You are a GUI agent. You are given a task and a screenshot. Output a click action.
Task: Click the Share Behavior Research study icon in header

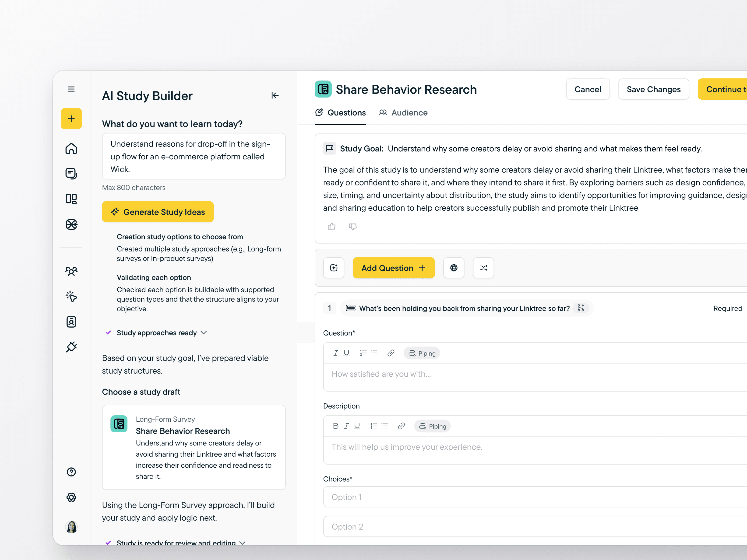click(323, 89)
